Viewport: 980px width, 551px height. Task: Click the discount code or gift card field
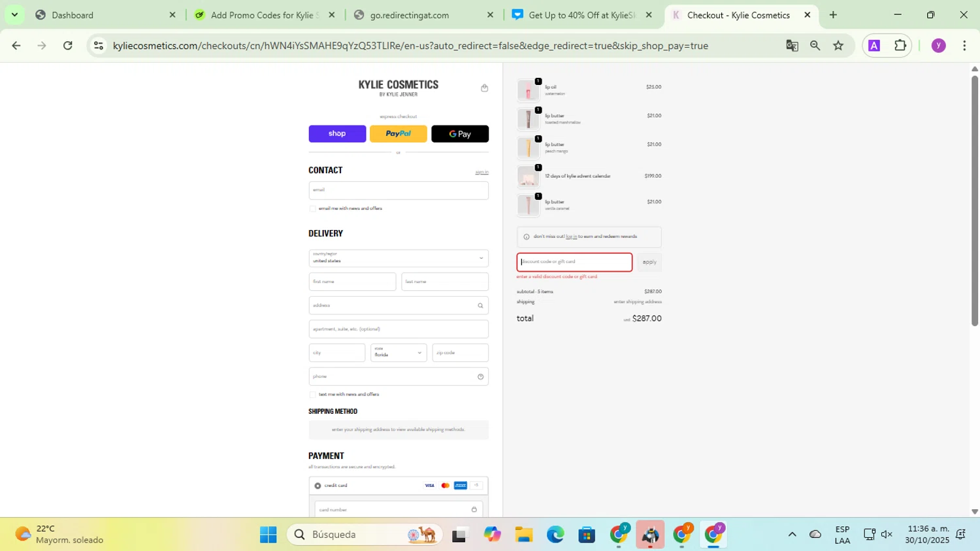pyautogui.click(x=574, y=262)
